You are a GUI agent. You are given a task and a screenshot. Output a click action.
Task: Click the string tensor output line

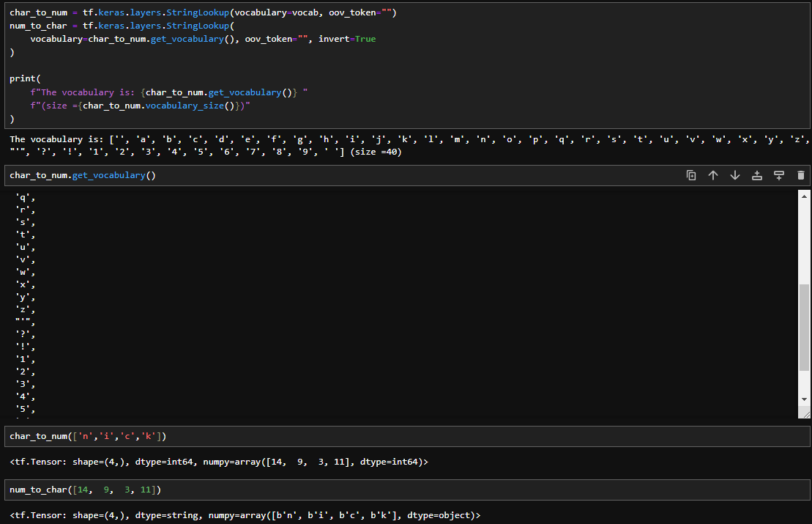(245, 516)
